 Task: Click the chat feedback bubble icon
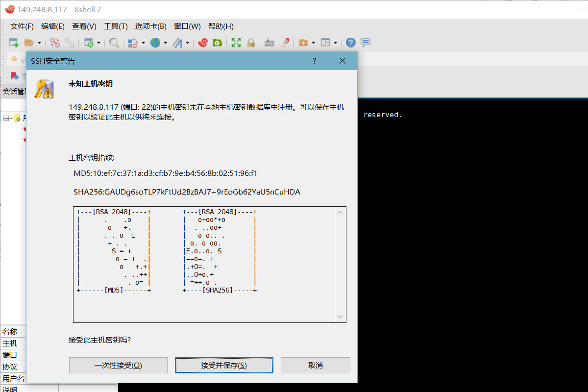[x=365, y=43]
